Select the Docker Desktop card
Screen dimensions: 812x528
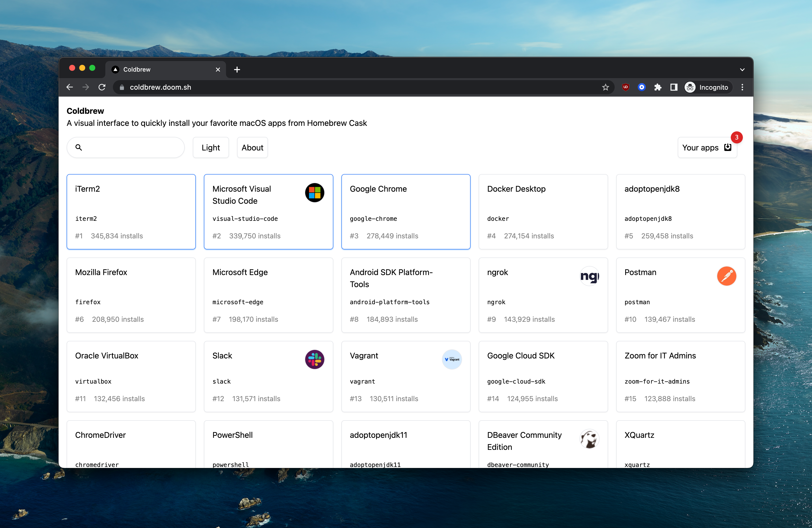(543, 212)
